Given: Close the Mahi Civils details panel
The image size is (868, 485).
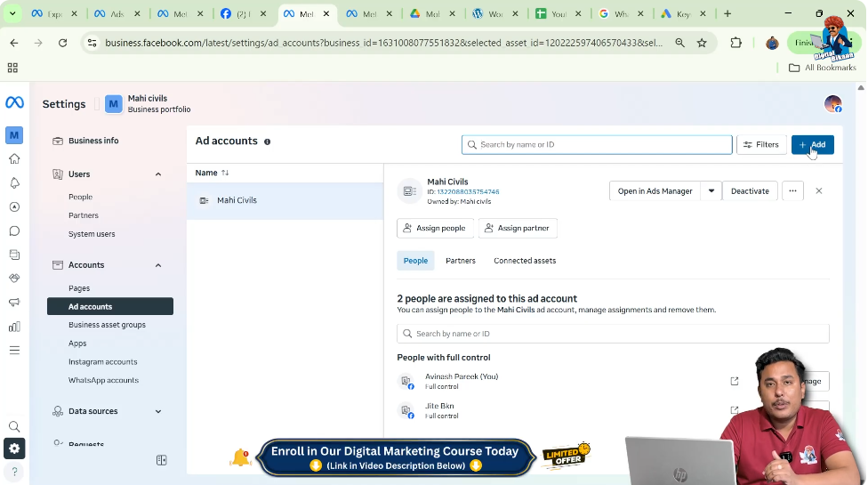Looking at the screenshot, I should (819, 191).
